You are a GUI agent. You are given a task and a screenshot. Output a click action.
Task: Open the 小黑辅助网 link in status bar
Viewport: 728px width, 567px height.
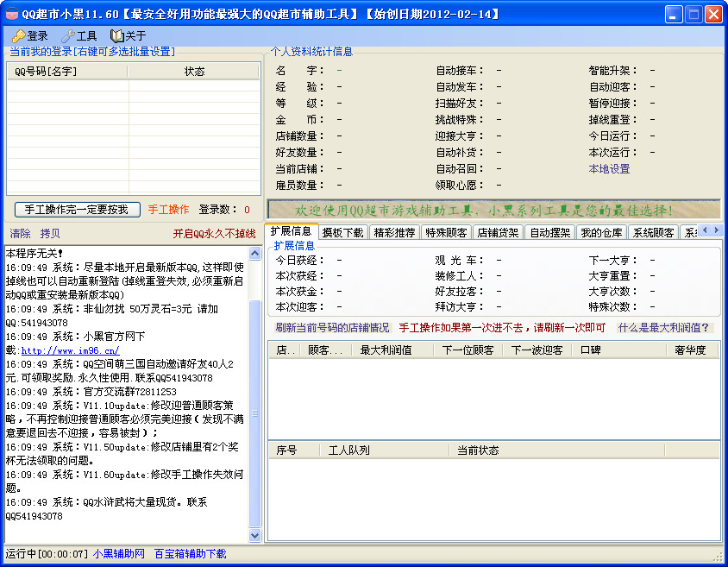tap(119, 553)
